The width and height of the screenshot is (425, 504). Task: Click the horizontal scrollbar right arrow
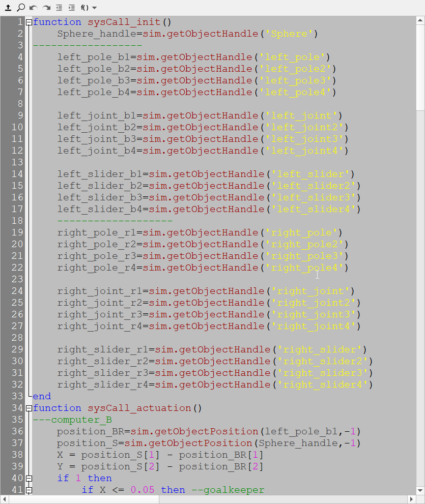(411, 499)
